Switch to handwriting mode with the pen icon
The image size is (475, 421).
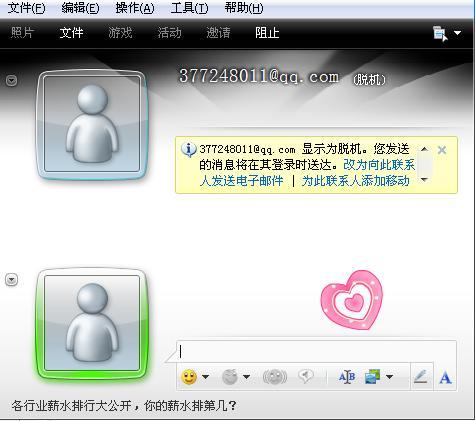pos(421,377)
